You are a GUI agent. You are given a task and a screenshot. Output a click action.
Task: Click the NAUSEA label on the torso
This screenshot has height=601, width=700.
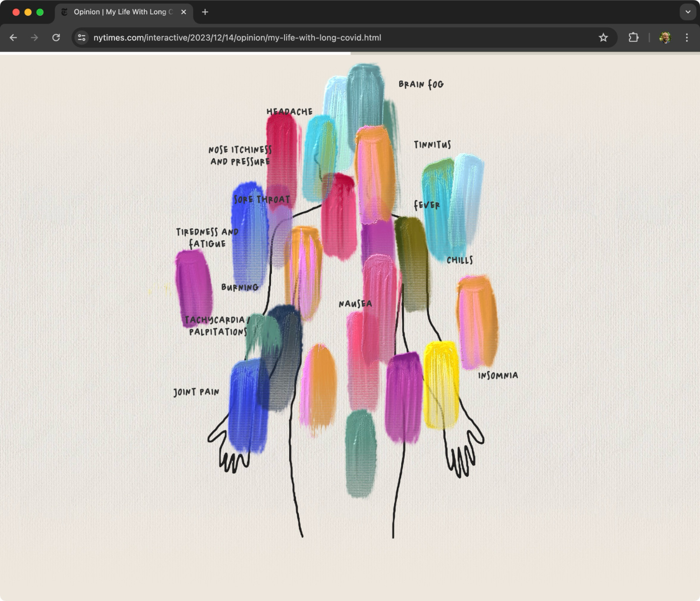(355, 304)
